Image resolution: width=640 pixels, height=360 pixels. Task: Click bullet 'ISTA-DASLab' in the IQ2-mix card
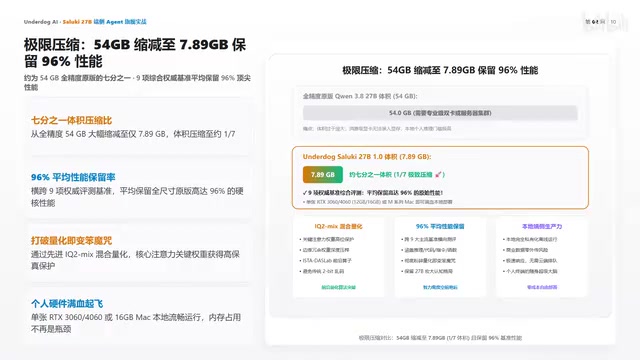[x=325, y=260]
